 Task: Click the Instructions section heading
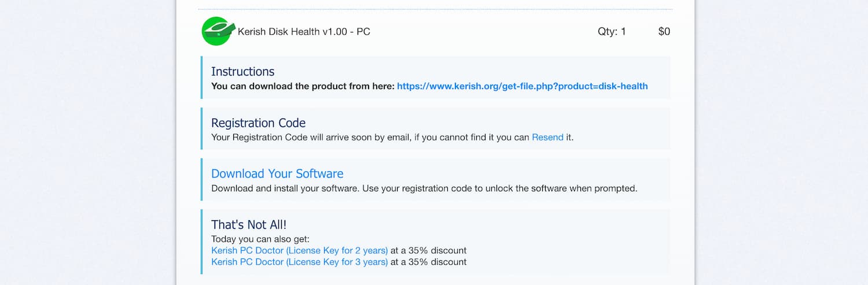[242, 72]
